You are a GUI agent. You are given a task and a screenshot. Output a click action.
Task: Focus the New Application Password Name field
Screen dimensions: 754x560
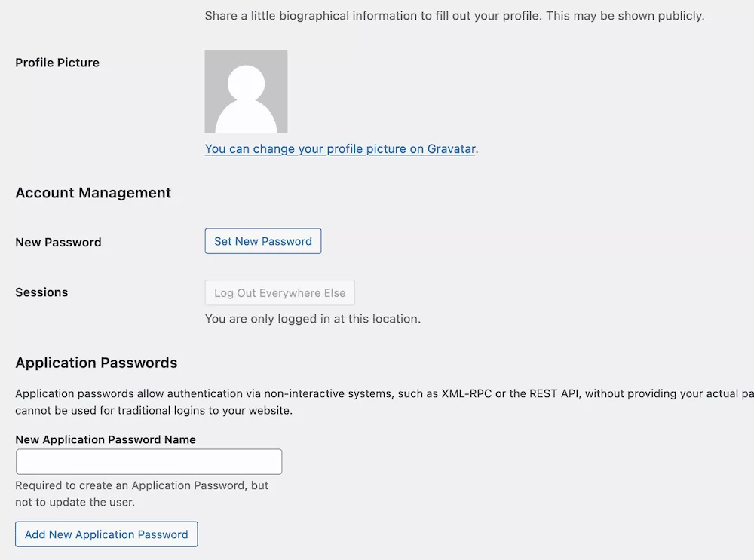click(x=149, y=462)
